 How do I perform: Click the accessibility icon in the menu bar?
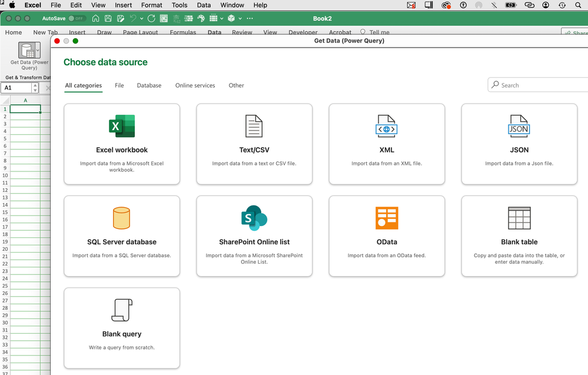coord(463,5)
